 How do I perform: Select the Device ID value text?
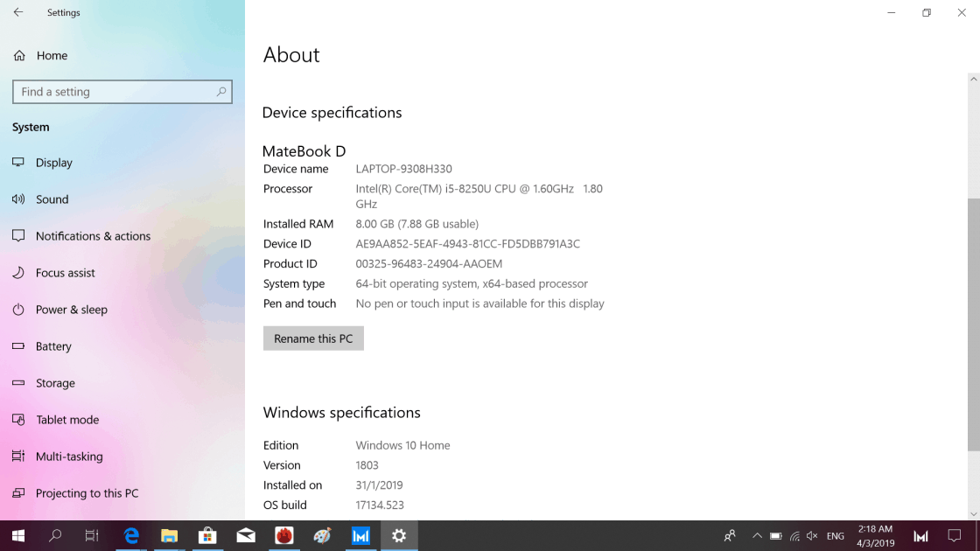pyautogui.click(x=467, y=244)
